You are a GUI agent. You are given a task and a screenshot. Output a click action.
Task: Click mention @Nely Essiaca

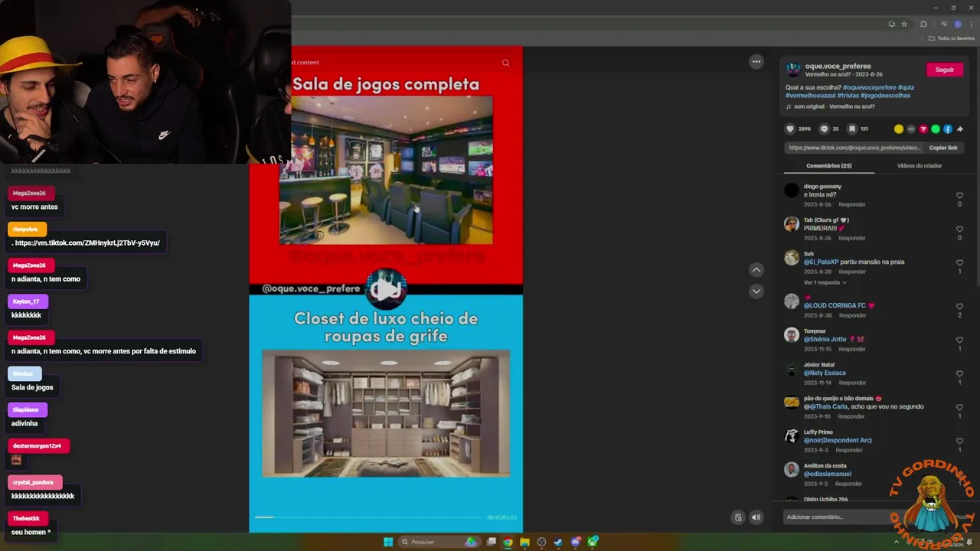[x=825, y=373]
